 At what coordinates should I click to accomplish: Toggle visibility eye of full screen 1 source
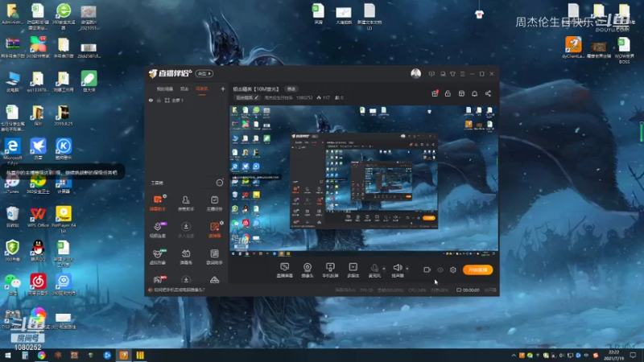[x=151, y=100]
